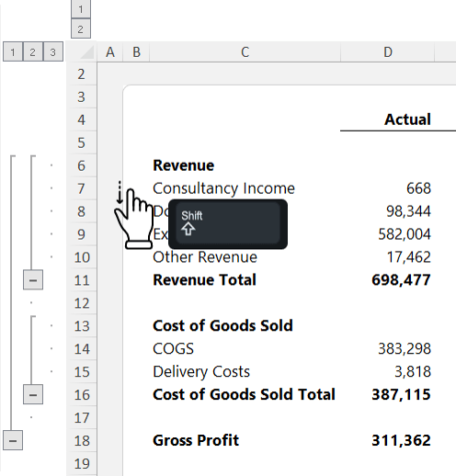Image resolution: width=456 pixels, height=476 pixels.
Task: Click the Delivery Costs cell
Action: click(201, 371)
